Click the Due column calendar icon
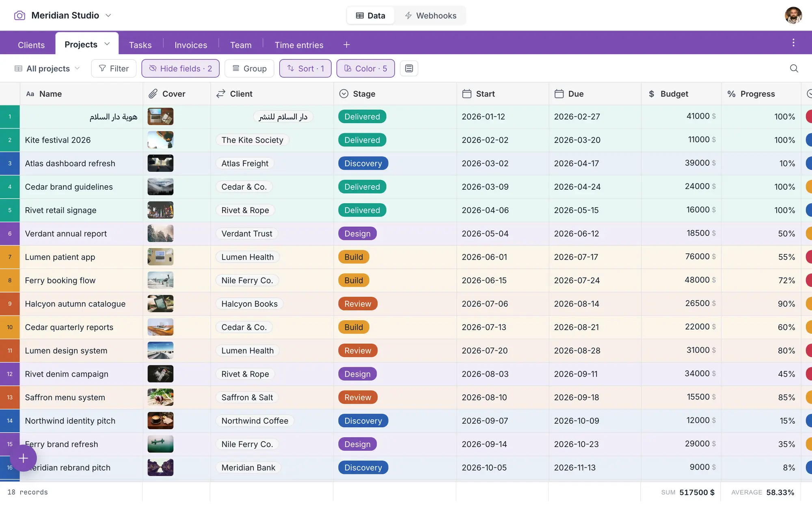 click(559, 94)
